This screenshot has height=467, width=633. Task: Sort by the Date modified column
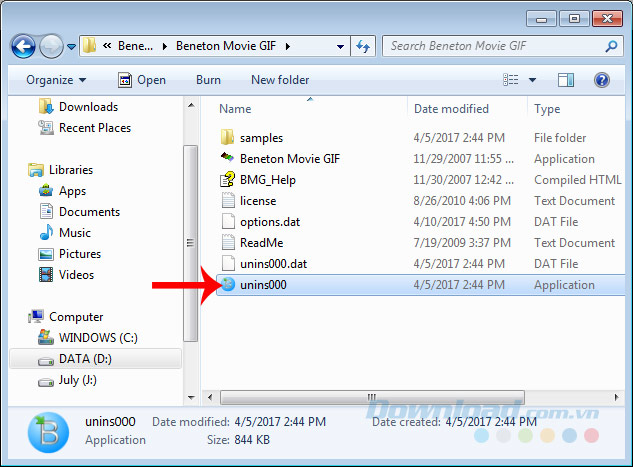(x=451, y=109)
